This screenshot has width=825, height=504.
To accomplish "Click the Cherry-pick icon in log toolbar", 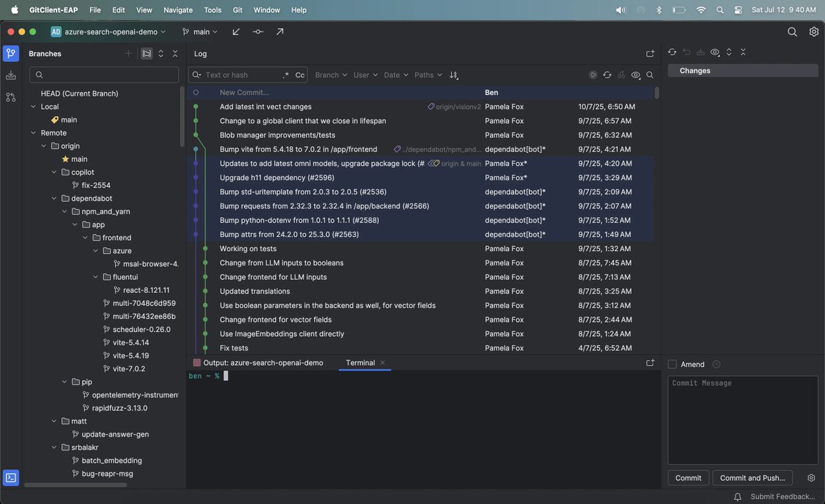I will pos(621,75).
